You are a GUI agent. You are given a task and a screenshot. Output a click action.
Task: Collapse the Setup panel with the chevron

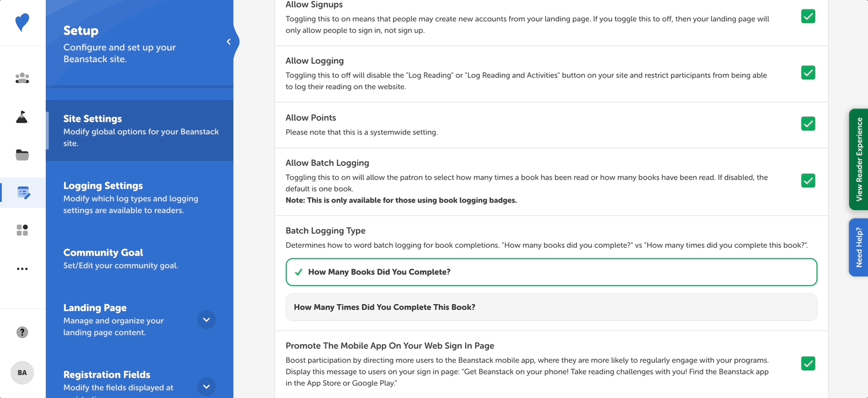click(x=229, y=41)
